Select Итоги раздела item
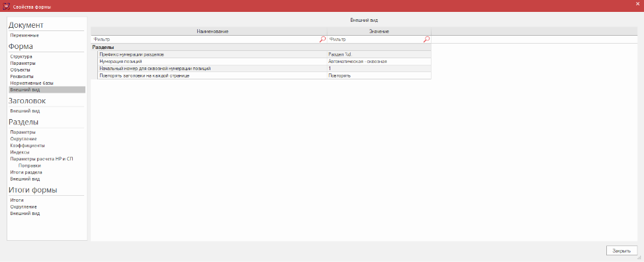Screen dimensions: 644x262 pos(26,173)
